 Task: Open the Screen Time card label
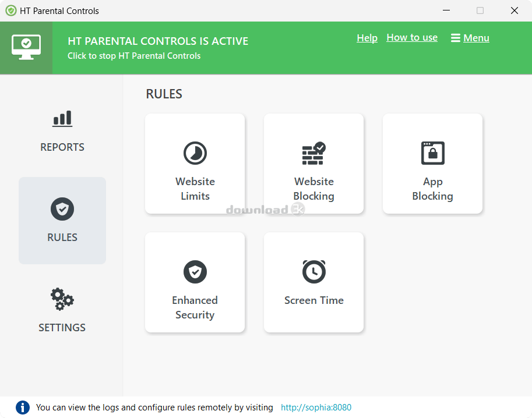(x=314, y=300)
